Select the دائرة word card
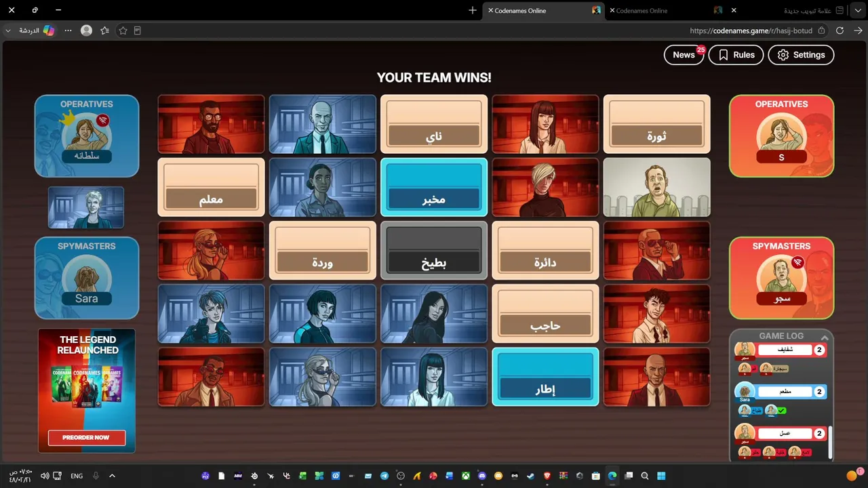868x488 pixels. pos(545,251)
